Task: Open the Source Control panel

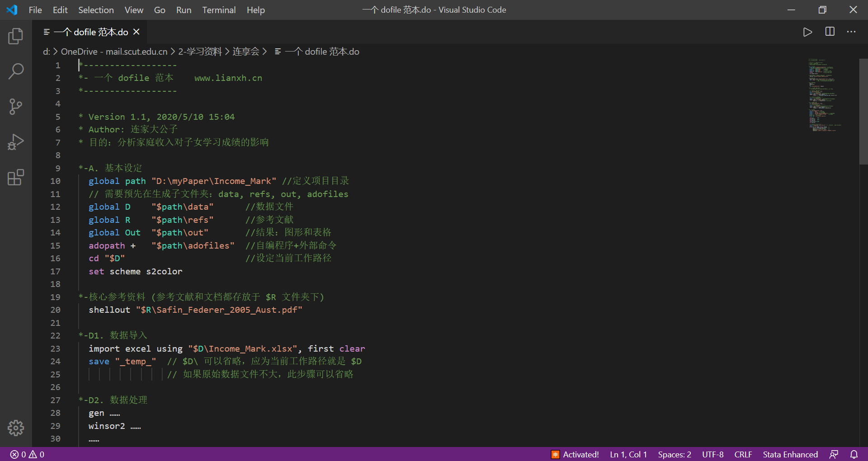Action: (16, 106)
